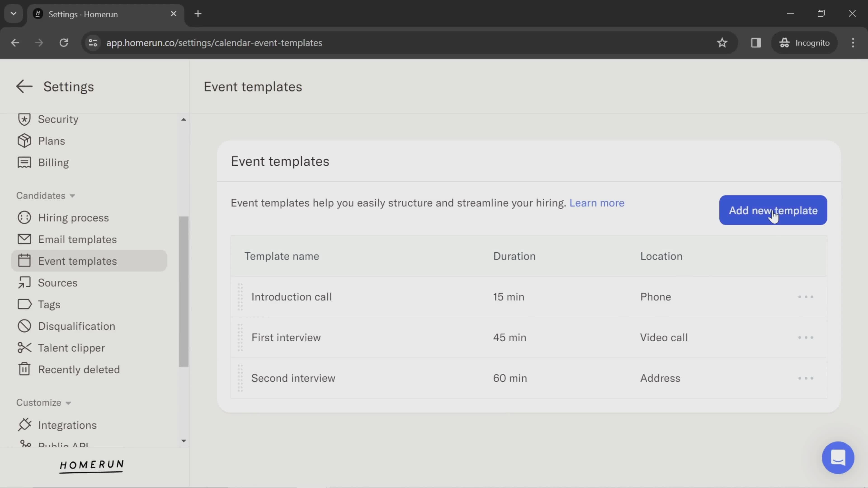Click the Video call location cell

click(664, 338)
